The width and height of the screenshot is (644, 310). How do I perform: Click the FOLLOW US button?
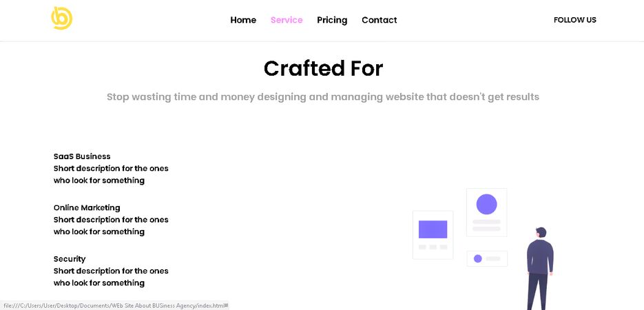pos(574,20)
